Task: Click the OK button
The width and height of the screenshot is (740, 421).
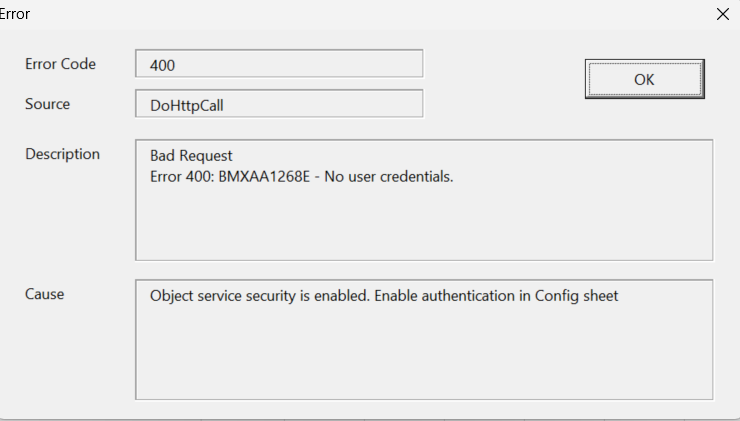Action: (644, 79)
